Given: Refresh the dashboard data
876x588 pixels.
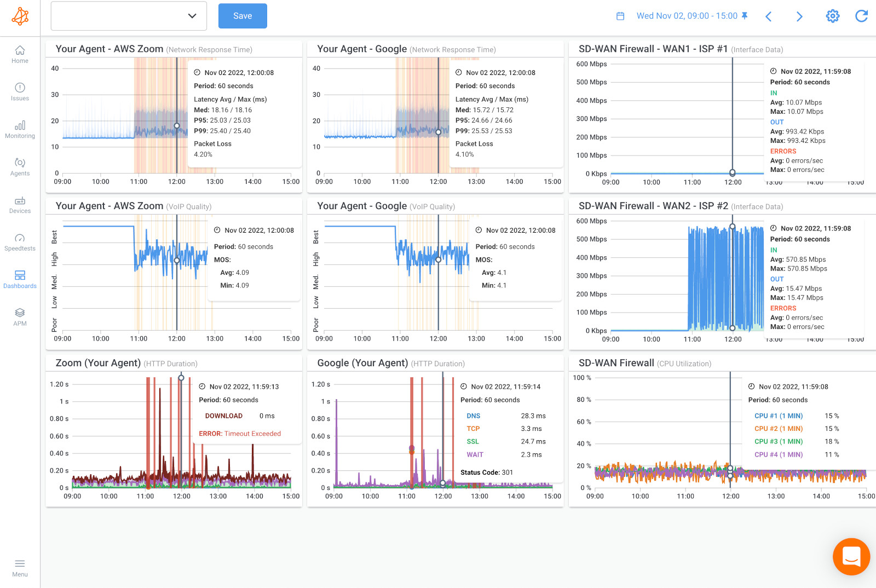Looking at the screenshot, I should point(863,16).
